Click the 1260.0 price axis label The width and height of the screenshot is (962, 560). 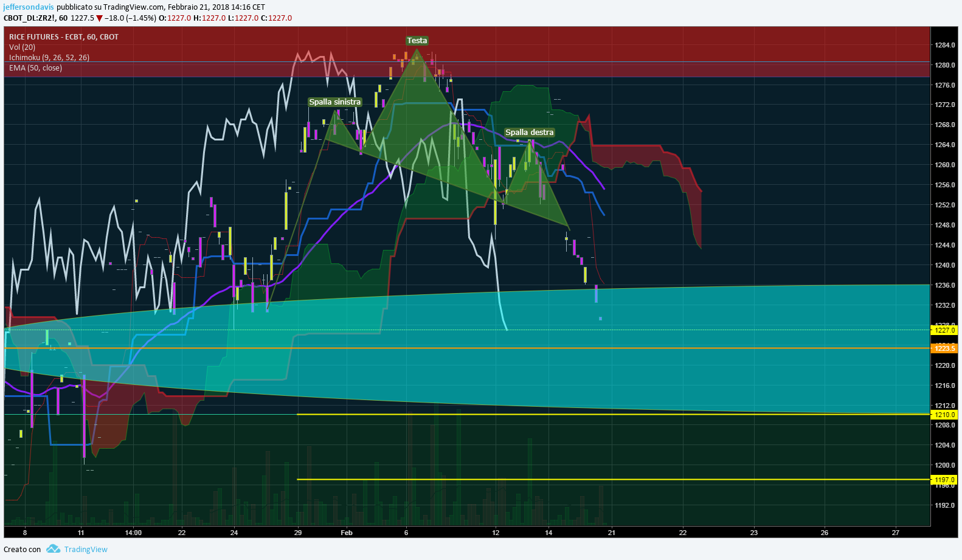point(945,165)
